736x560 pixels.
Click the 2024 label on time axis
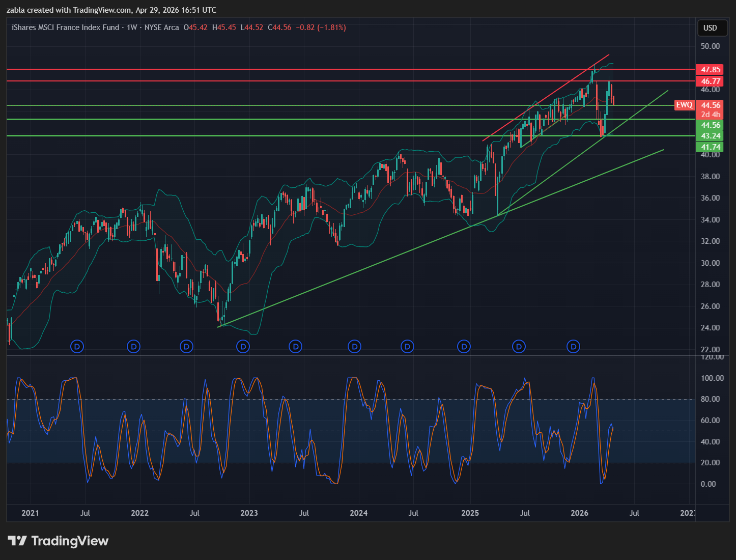(x=359, y=513)
